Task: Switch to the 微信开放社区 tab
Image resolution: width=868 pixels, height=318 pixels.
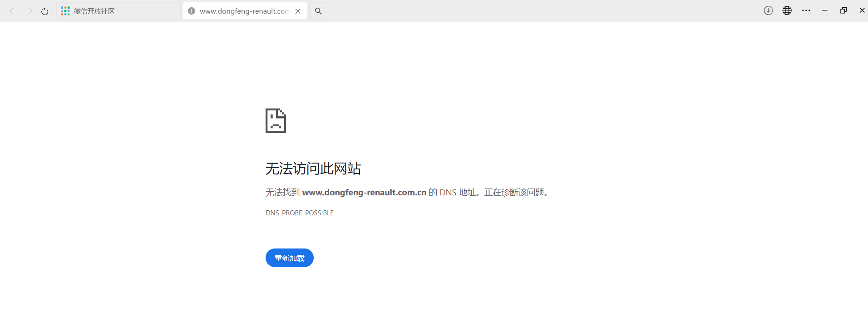Action: (x=118, y=11)
